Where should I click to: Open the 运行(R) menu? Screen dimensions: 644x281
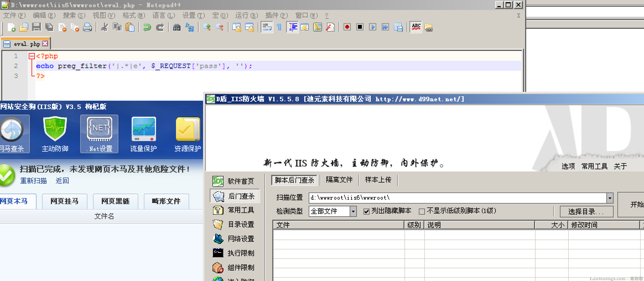point(247,15)
